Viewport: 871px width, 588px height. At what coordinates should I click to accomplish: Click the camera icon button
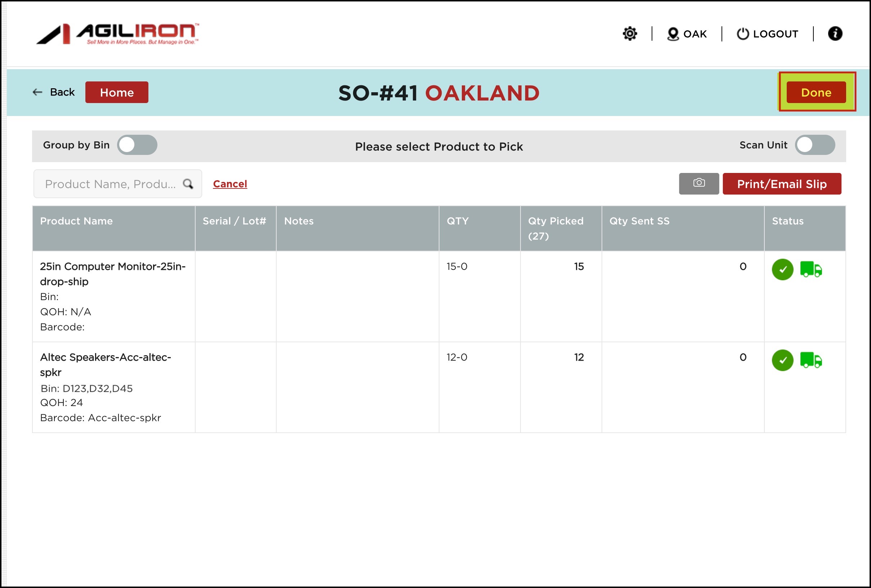pos(698,183)
